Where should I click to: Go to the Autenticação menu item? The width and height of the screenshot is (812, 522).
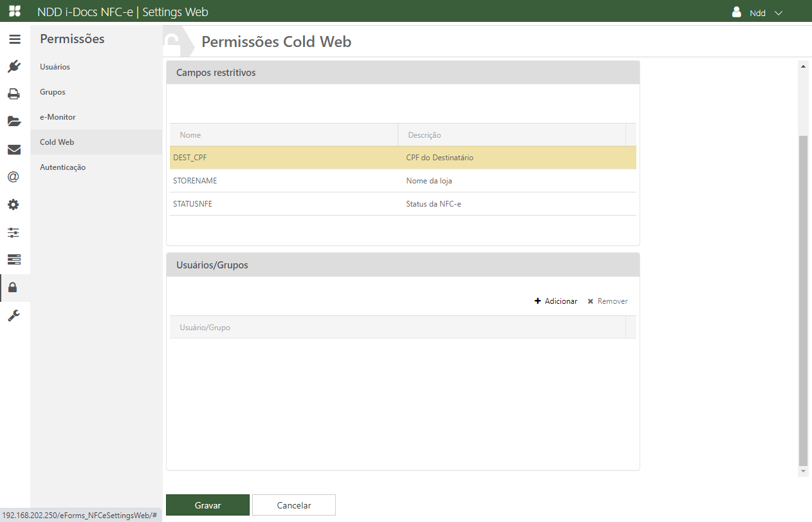tap(62, 167)
